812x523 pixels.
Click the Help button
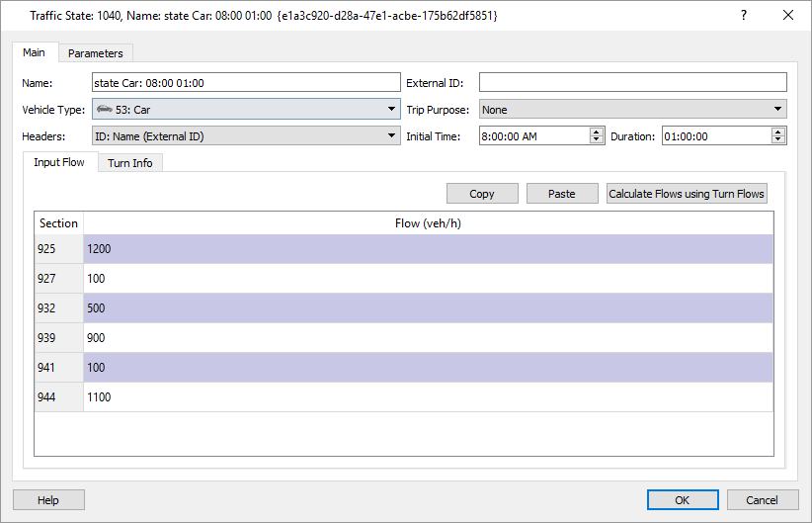(x=48, y=500)
